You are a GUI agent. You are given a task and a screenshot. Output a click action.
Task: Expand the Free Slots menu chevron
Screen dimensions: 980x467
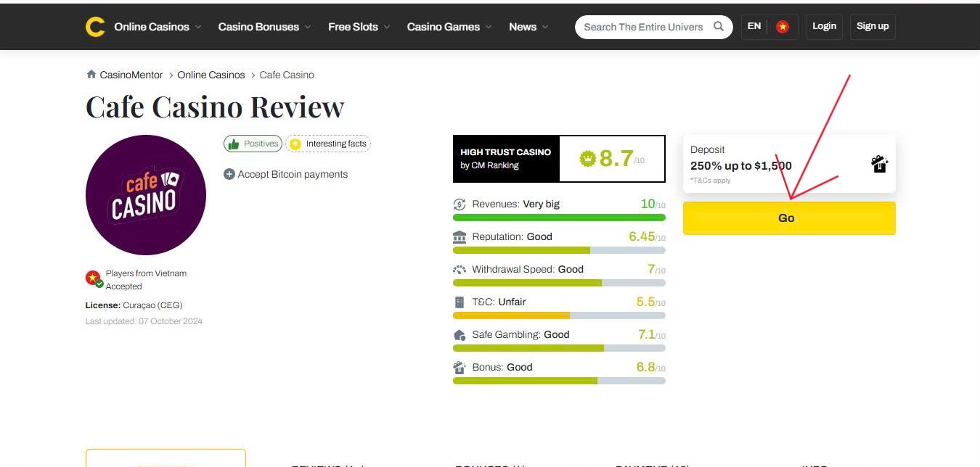coord(387,27)
